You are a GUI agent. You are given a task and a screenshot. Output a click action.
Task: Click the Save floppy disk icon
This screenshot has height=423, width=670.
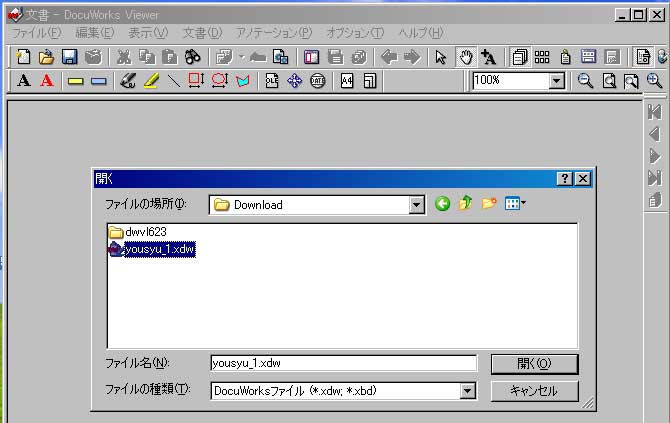click(x=70, y=57)
